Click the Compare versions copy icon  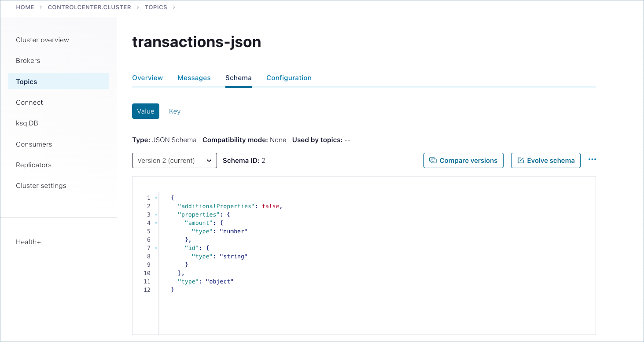[433, 160]
